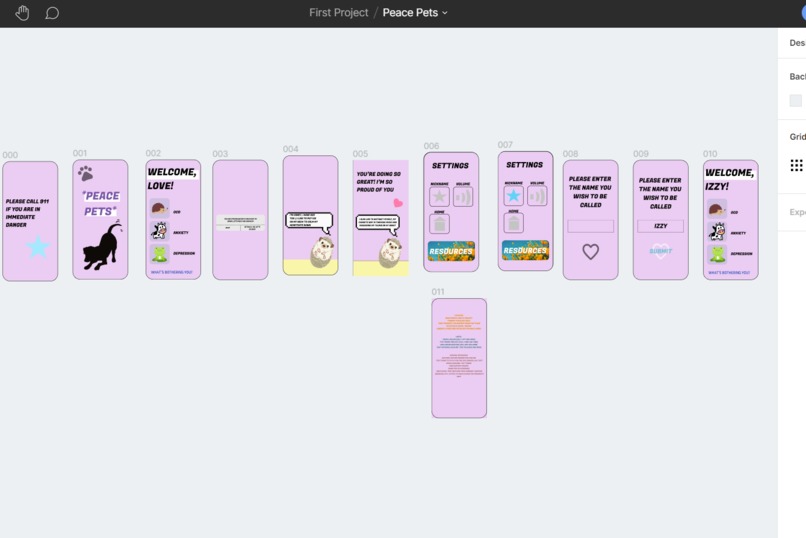
Task: Select the Comment tool
Action: tap(52, 13)
